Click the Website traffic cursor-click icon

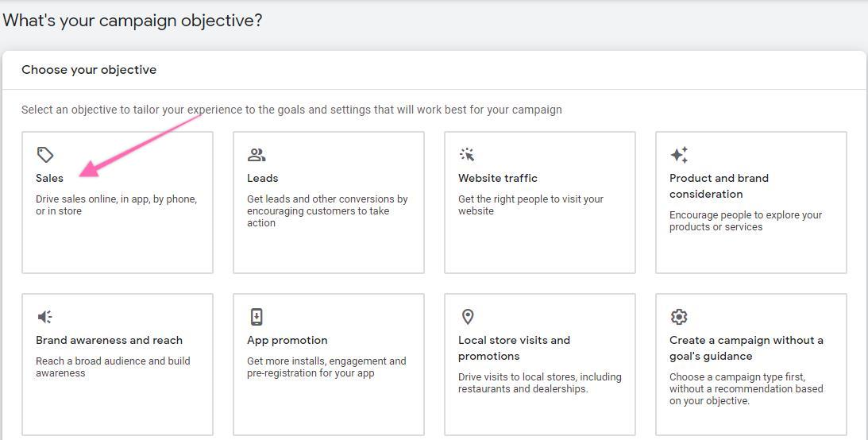[467, 155]
